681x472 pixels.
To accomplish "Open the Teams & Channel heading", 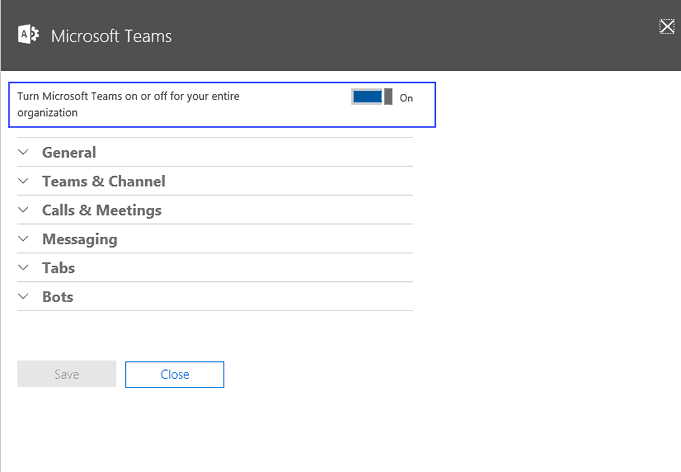I will click(104, 181).
